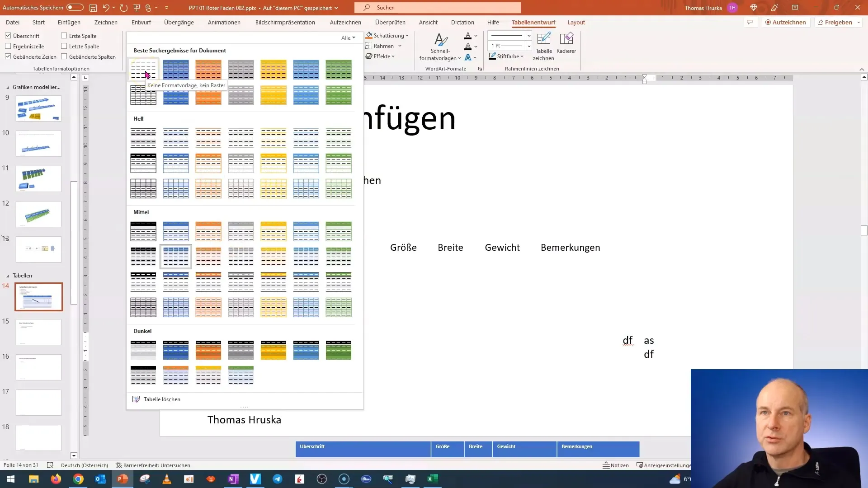Click the Texteffekte blue A icon
Image resolution: width=868 pixels, height=488 pixels.
[x=468, y=57]
